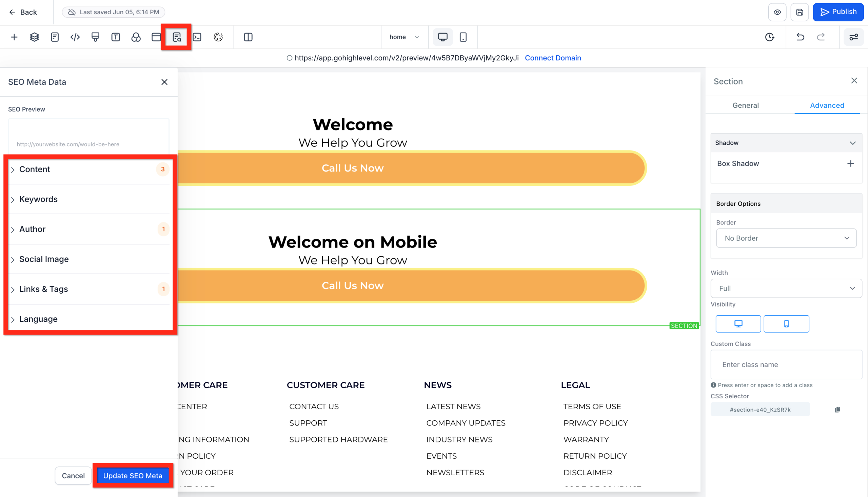
Task: Open the No Border dropdown
Action: click(786, 238)
